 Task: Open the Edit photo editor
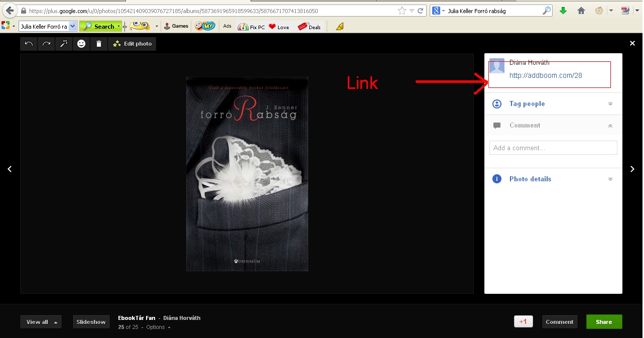click(132, 44)
